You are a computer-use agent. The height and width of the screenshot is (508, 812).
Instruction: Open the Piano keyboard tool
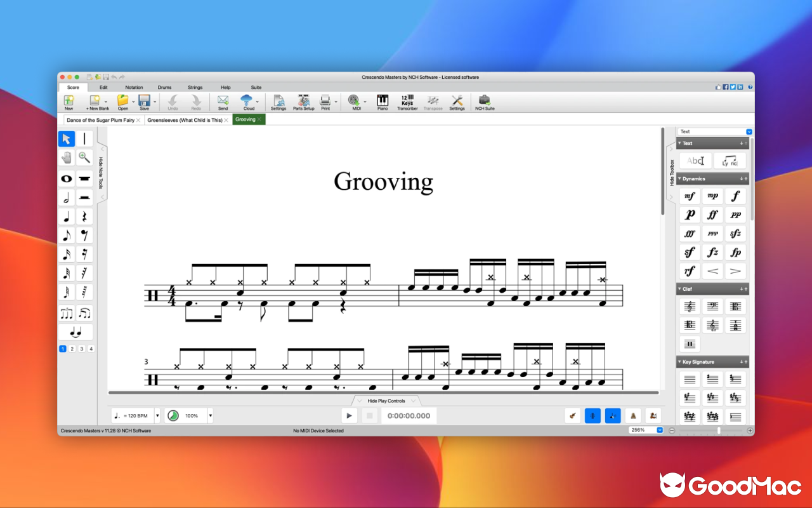(382, 102)
